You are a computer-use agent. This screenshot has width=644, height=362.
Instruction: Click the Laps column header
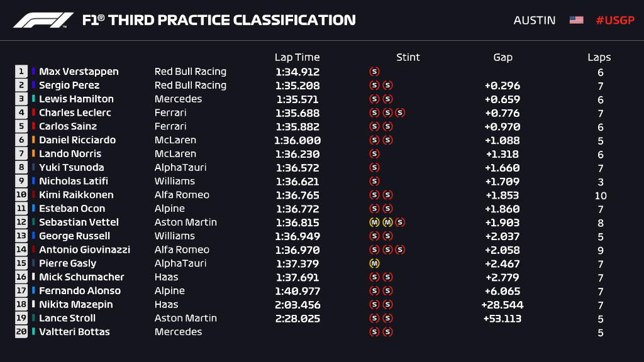[599, 57]
